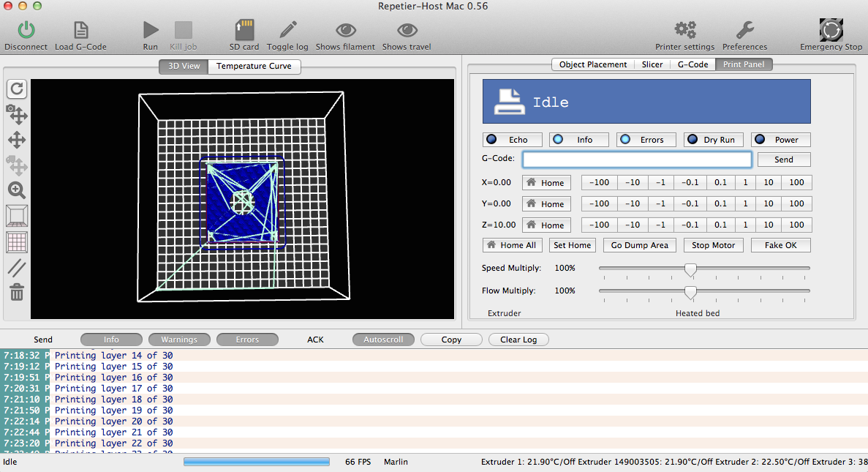Open the Slicer tab
The image size is (868, 472).
652,64
